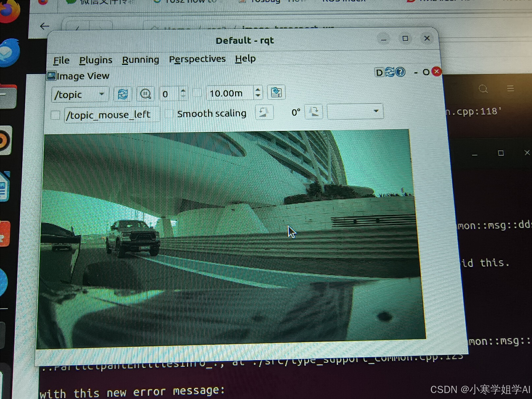Open LibreOffice Writer from the dock

tap(5, 186)
